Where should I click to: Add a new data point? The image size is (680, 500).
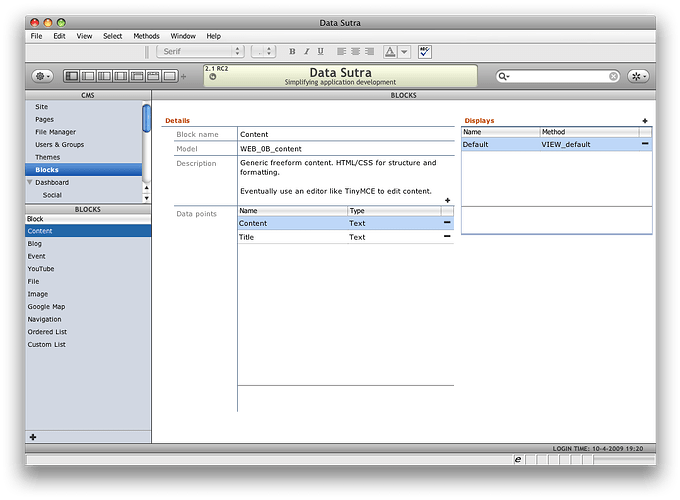point(447,200)
